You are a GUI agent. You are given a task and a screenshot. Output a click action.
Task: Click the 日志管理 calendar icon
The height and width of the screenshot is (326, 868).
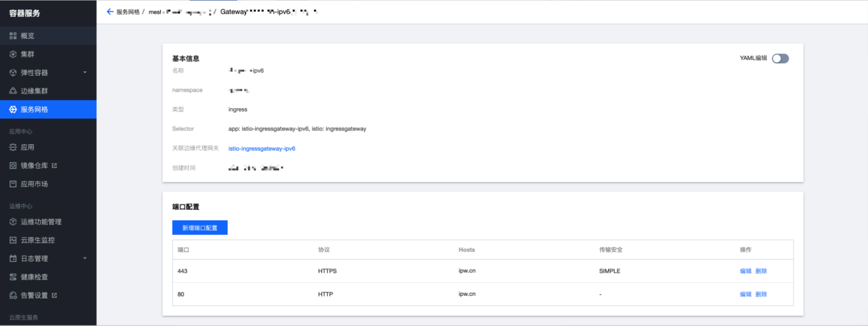tap(13, 258)
